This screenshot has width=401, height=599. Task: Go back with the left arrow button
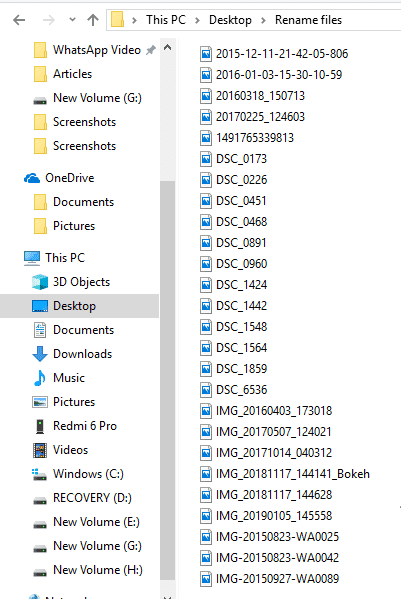[19, 19]
